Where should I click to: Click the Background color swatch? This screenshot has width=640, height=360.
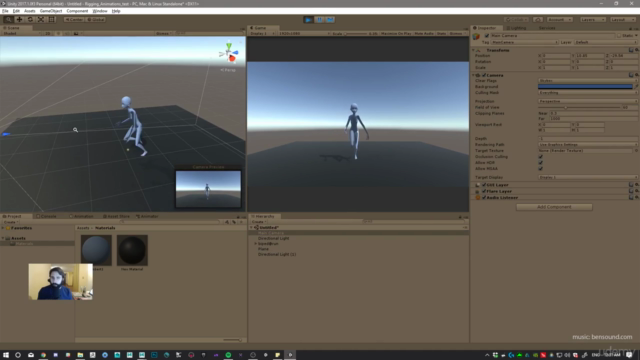585,87
